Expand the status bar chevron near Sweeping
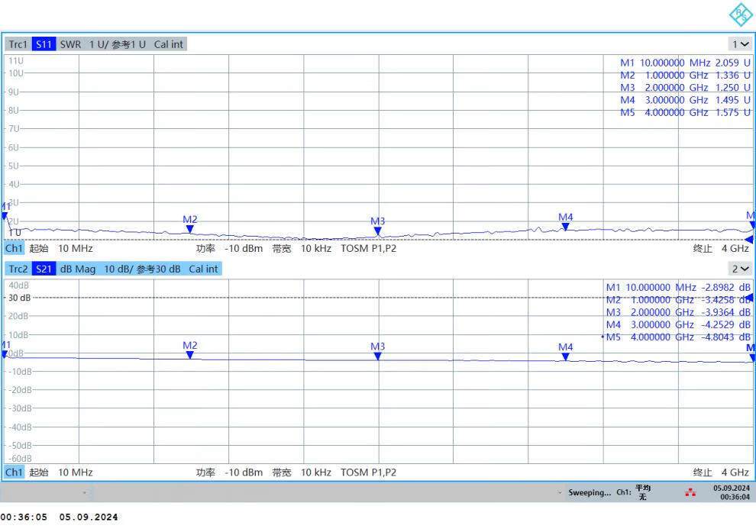 pos(561,492)
